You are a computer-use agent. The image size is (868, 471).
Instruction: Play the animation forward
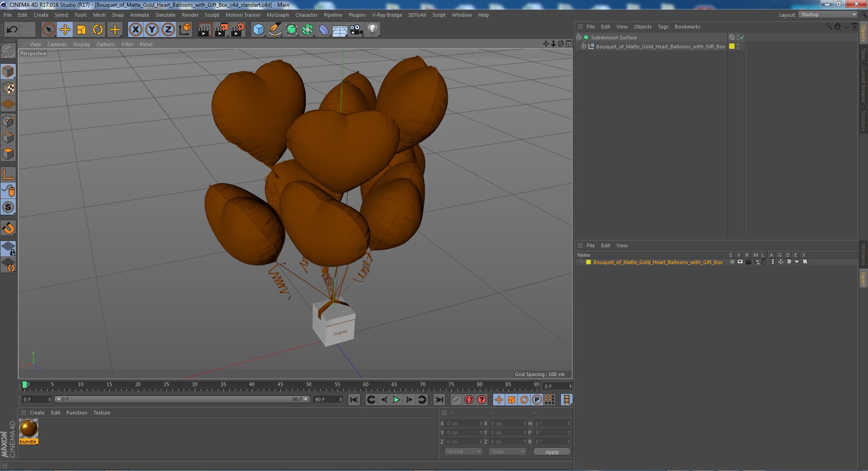pos(396,400)
